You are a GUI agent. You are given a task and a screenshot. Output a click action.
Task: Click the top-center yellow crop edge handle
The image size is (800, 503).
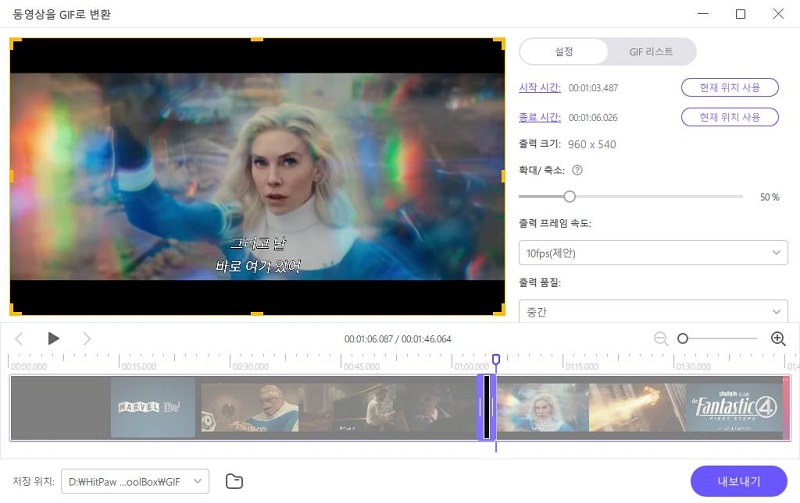(257, 39)
